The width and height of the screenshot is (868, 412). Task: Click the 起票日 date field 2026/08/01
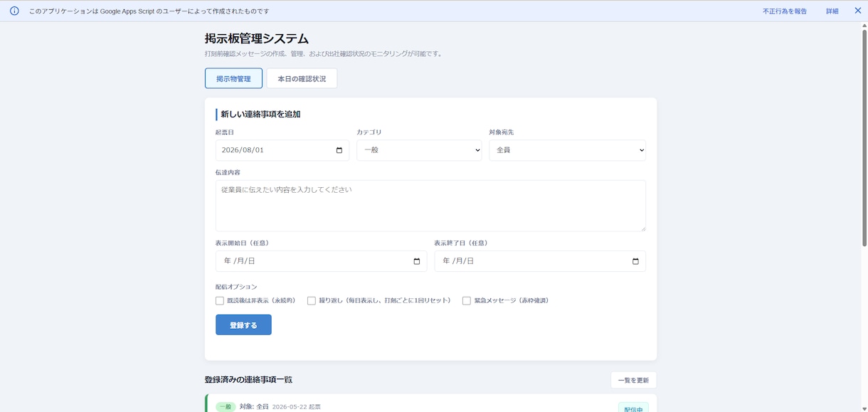click(282, 150)
